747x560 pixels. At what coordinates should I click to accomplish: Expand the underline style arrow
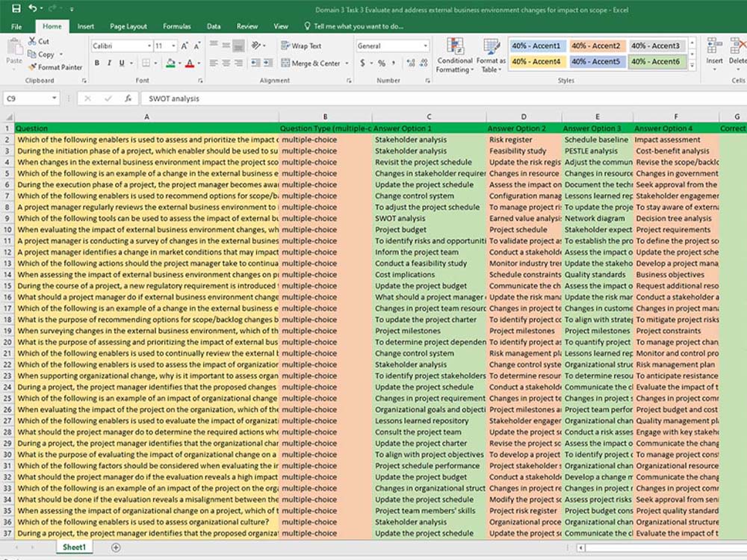coord(131,63)
